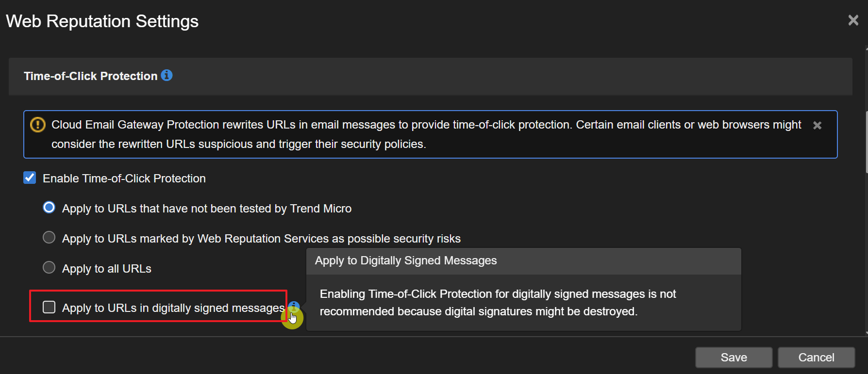This screenshot has height=374, width=868.
Task: Click the Time-of-Click Protection section header text
Action: (91, 76)
